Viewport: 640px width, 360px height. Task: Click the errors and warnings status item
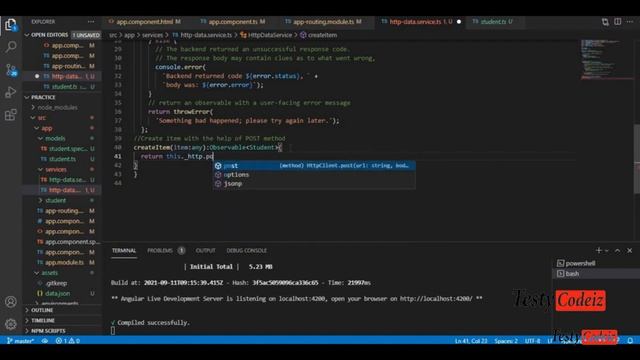tap(68, 340)
